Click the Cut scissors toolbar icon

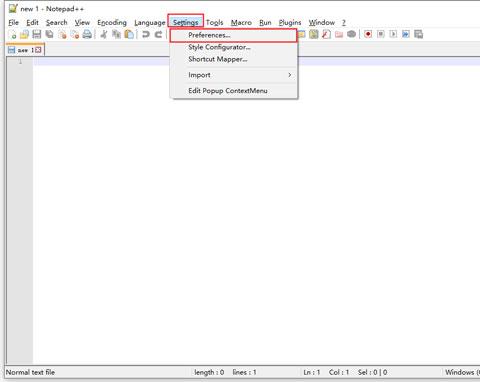104,34
